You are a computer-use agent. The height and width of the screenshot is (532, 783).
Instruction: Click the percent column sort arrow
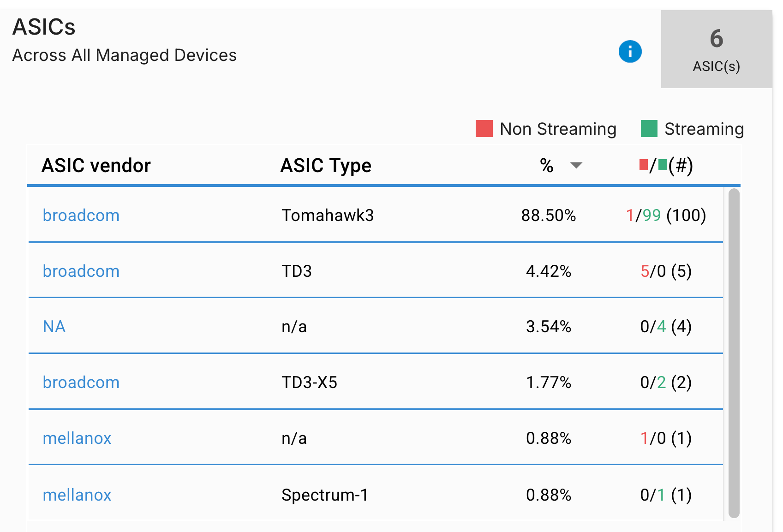coord(576,166)
